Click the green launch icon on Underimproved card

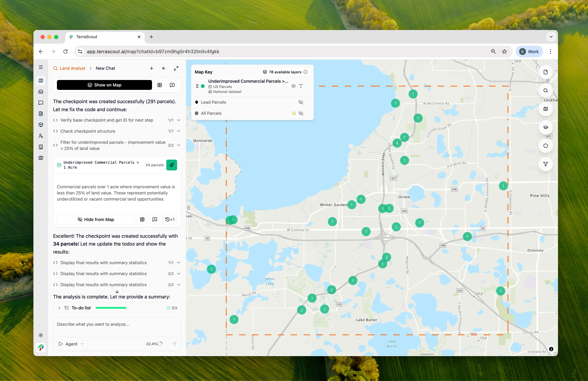click(x=171, y=165)
